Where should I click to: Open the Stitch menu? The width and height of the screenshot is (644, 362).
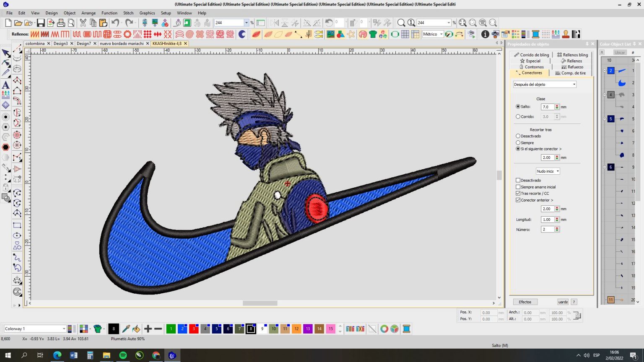coord(128,13)
